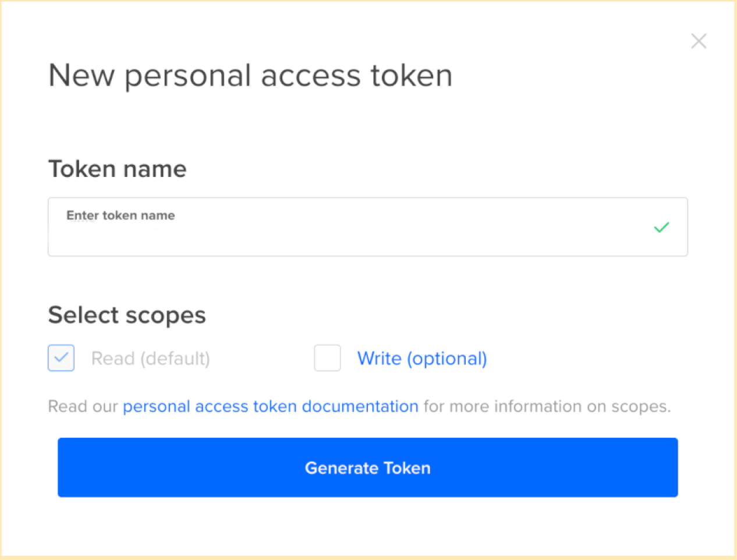Open the personal access token documentation link

click(271, 406)
